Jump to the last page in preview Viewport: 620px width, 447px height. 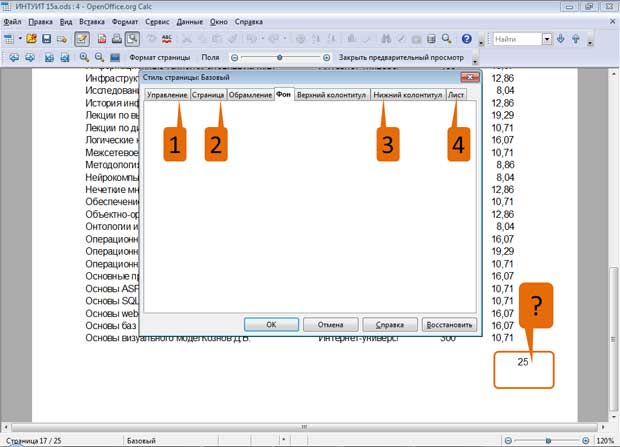(x=64, y=58)
